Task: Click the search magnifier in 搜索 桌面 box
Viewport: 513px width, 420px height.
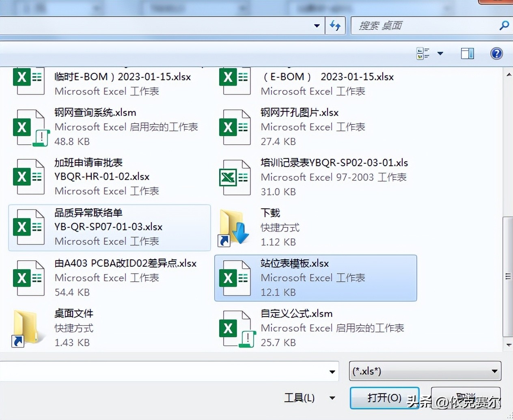Action: pos(504,25)
